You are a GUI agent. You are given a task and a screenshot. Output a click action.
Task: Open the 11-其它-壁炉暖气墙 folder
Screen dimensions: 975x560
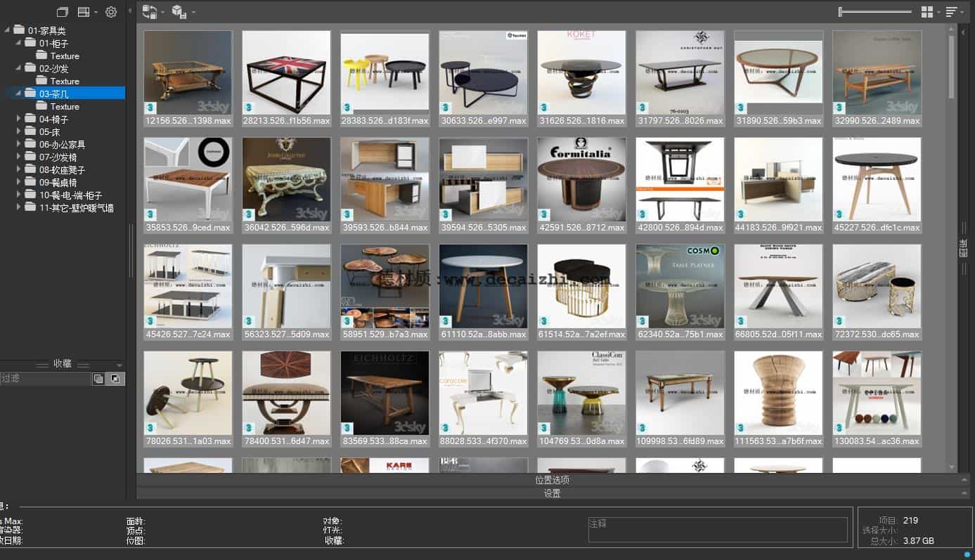pos(76,208)
